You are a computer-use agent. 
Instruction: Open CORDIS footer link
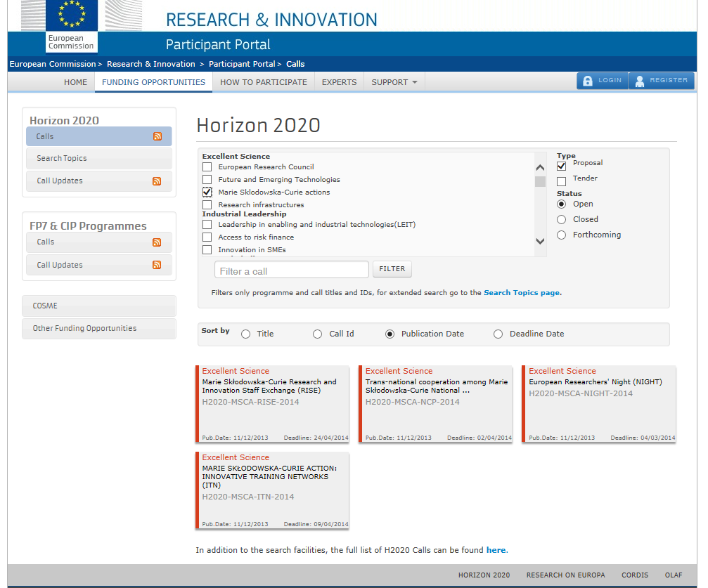click(635, 575)
